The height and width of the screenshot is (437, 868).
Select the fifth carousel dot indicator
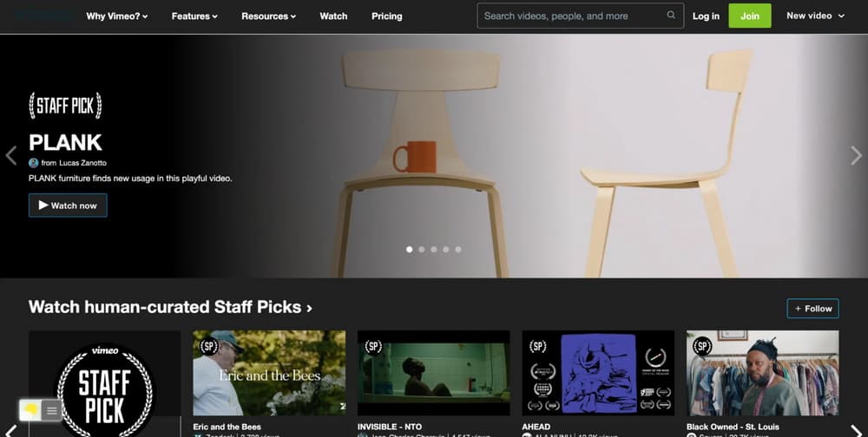point(458,249)
